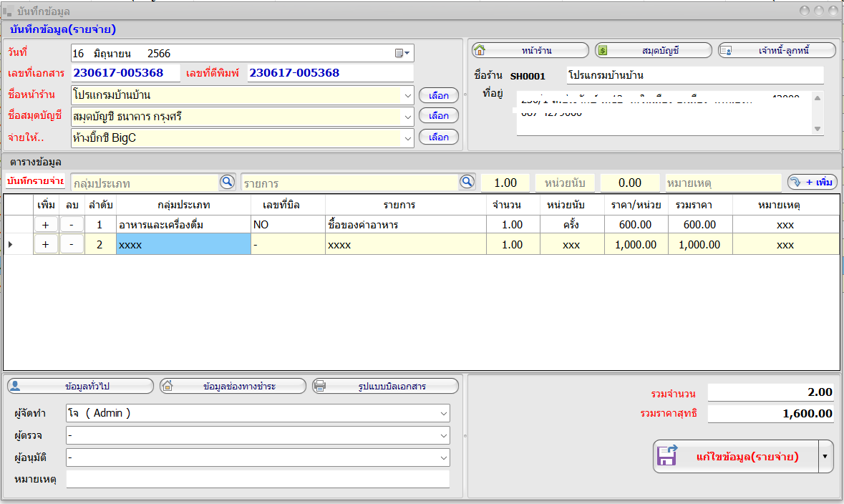Open ข้อมูลช่องทางชำระ payment channel tab
This screenshot has height=504, width=844.
[233, 386]
